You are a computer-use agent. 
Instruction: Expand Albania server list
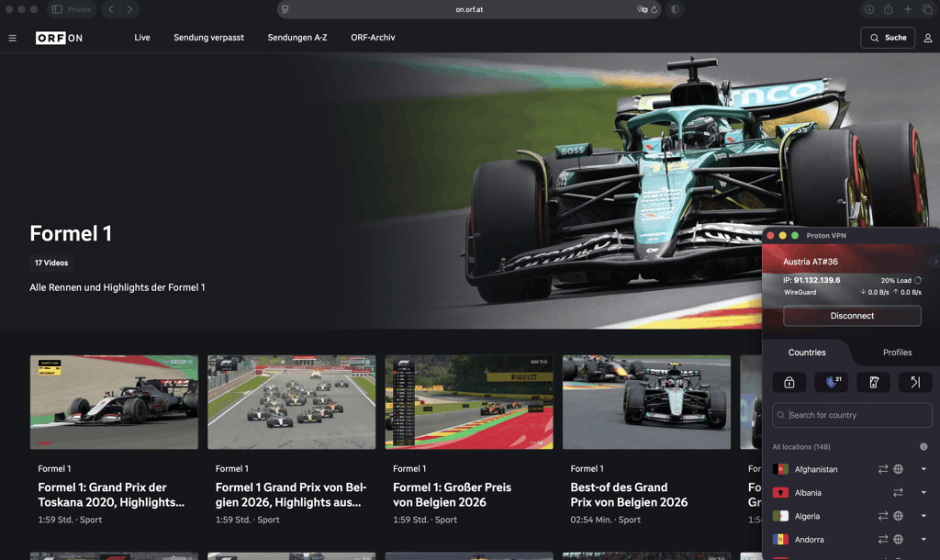(923, 492)
